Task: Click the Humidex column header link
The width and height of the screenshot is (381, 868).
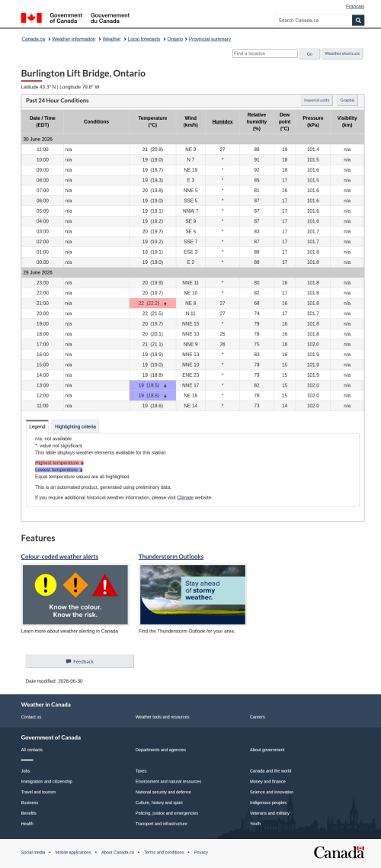Action: pos(223,122)
